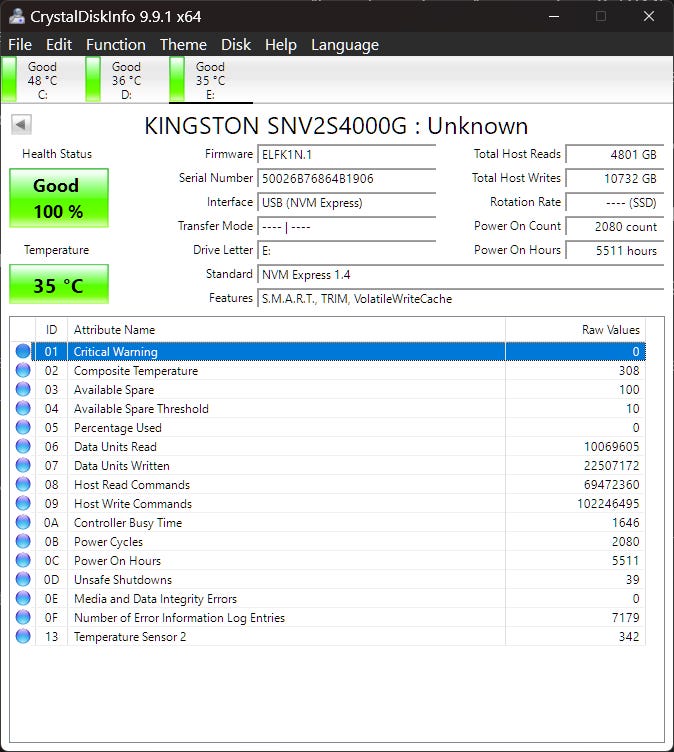Click the status orb for Error Information Log Entries

tap(23, 617)
